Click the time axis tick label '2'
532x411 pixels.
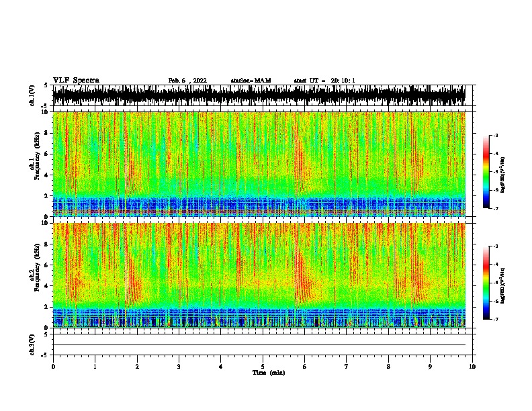tap(137, 366)
